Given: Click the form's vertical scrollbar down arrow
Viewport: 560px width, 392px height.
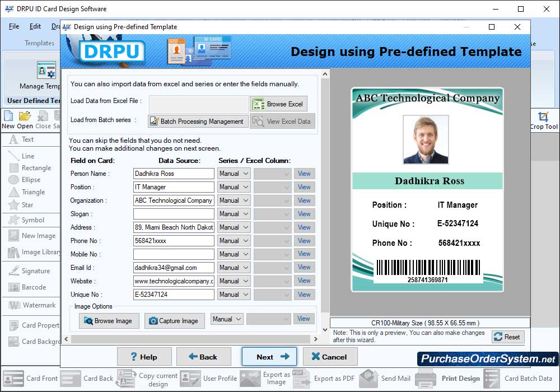Looking at the screenshot, I should tap(325, 329).
